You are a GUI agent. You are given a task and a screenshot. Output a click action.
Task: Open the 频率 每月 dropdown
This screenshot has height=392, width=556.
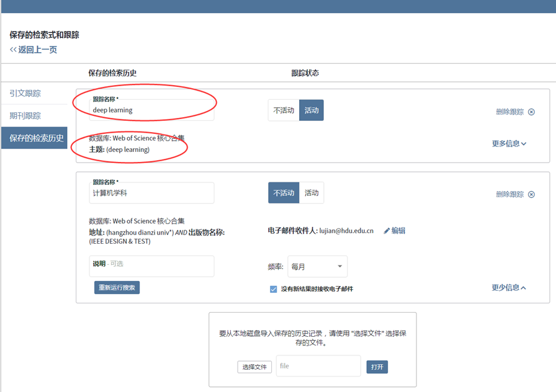(x=317, y=267)
